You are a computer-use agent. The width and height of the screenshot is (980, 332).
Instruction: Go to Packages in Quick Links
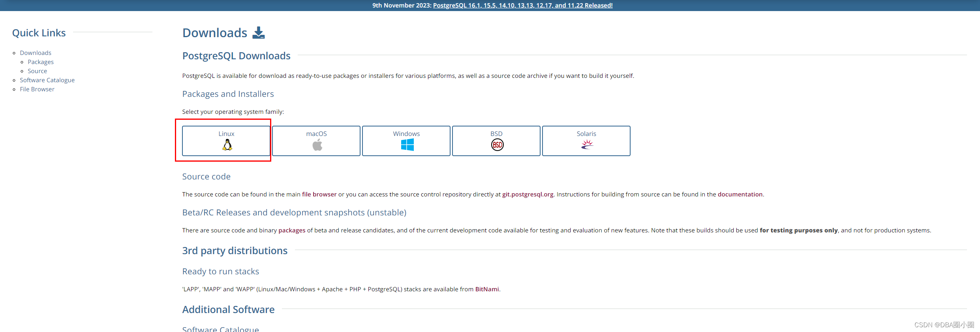tap(41, 62)
